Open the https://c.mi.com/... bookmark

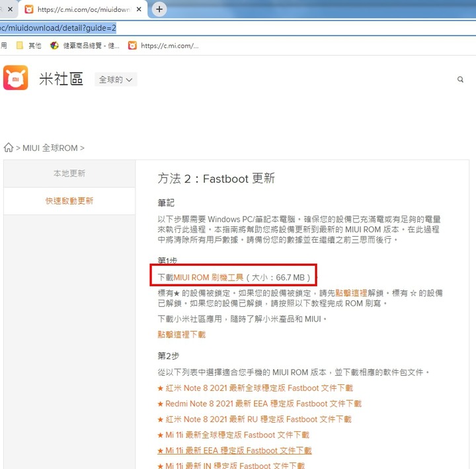pos(163,46)
